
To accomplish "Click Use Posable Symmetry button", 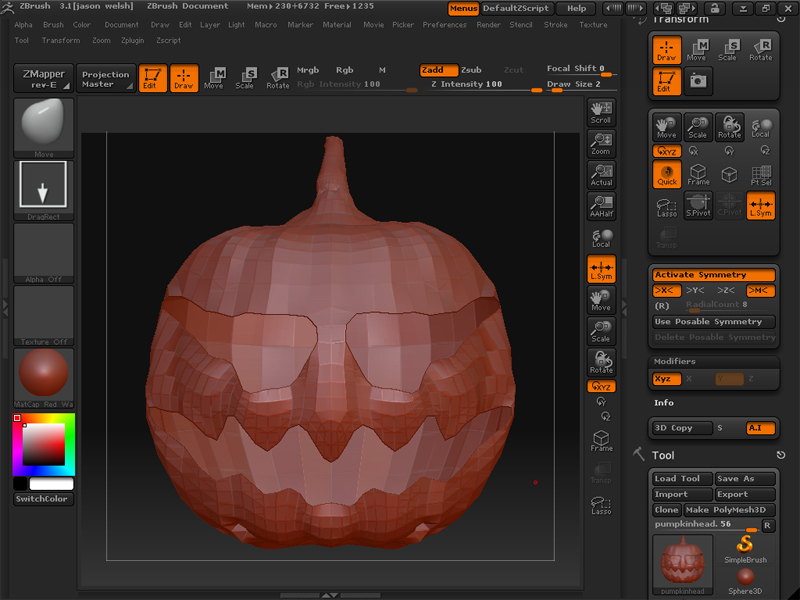I will pos(713,322).
